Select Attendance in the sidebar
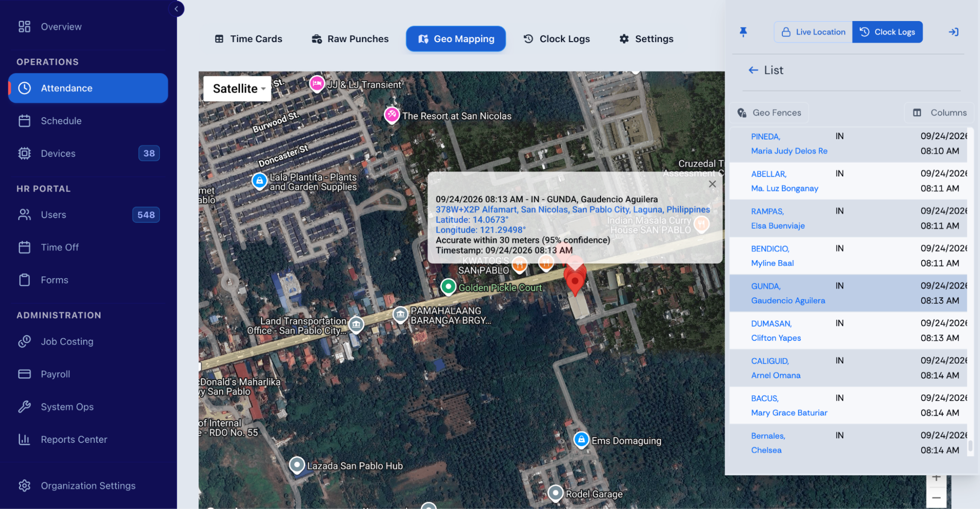Image resolution: width=980 pixels, height=509 pixels. click(88, 88)
